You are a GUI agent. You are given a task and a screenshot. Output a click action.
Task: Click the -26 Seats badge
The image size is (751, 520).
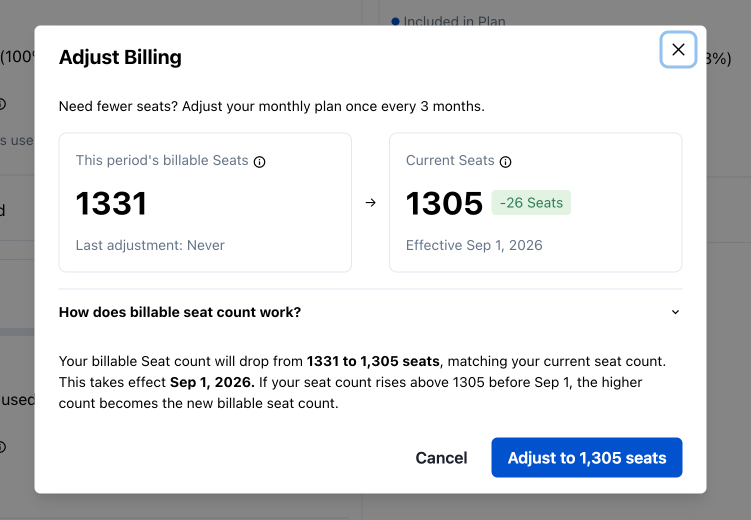click(531, 203)
